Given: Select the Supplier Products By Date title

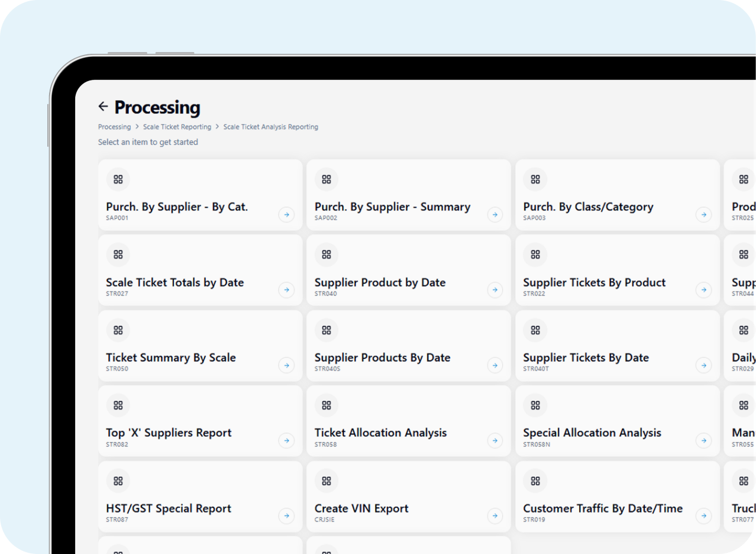Looking at the screenshot, I should click(382, 357).
